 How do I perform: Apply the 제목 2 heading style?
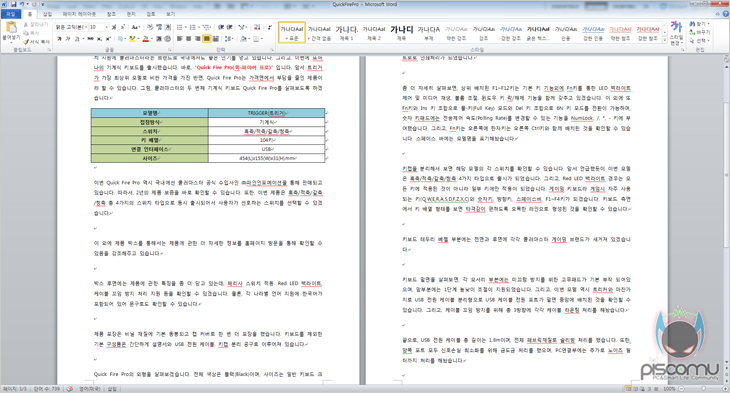(x=374, y=33)
